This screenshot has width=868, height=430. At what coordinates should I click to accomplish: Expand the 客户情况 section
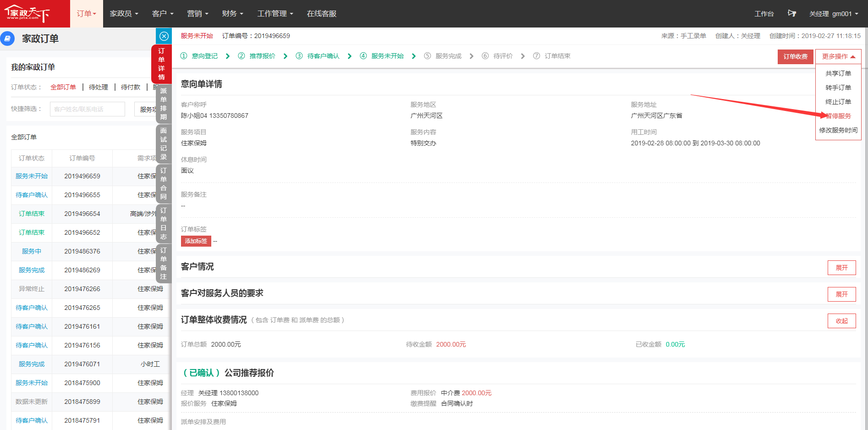click(x=841, y=268)
